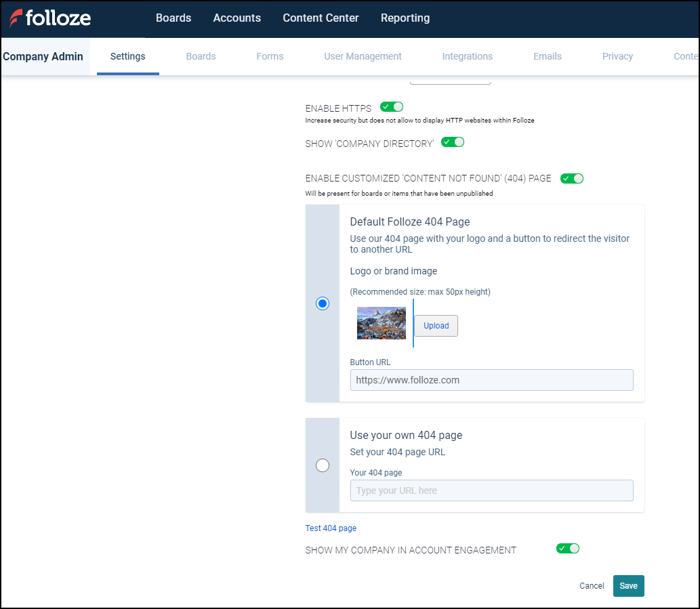Screen dimensions: 700x609
Task: Open the Integrations tab
Action: click(467, 56)
